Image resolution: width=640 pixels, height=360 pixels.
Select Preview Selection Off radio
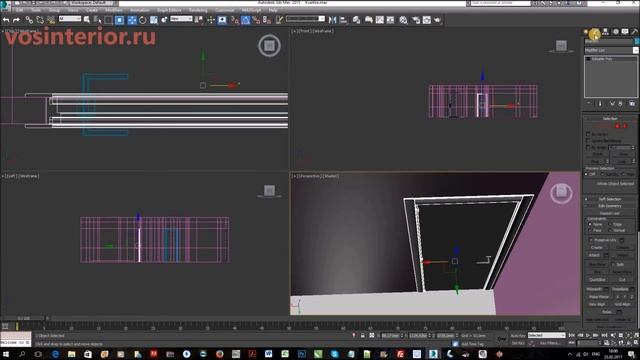tap(587, 174)
